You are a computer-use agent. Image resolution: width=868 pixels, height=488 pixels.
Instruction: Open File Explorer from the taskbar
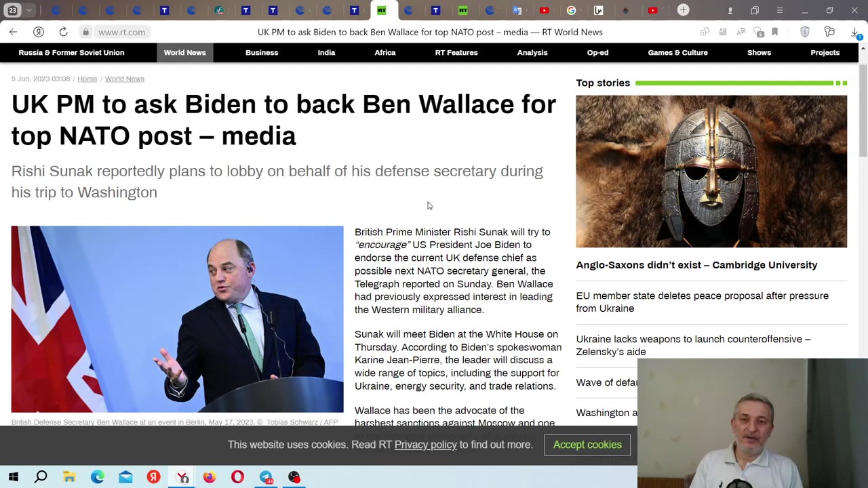point(69,477)
